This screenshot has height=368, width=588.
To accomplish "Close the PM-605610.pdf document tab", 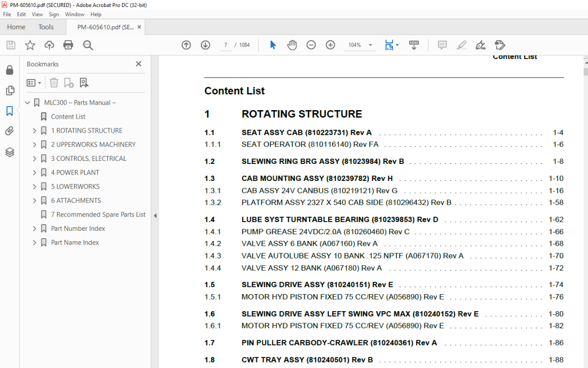I will tap(139, 27).
